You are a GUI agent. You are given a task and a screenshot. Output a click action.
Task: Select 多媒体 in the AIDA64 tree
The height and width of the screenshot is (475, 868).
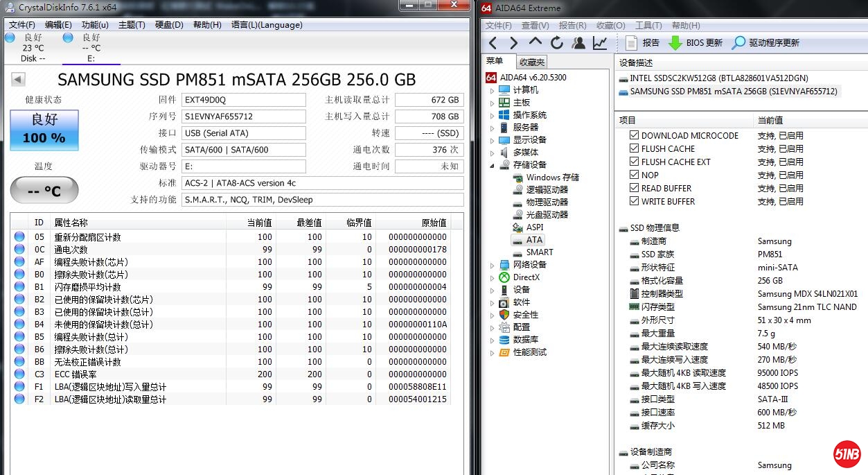click(x=525, y=153)
